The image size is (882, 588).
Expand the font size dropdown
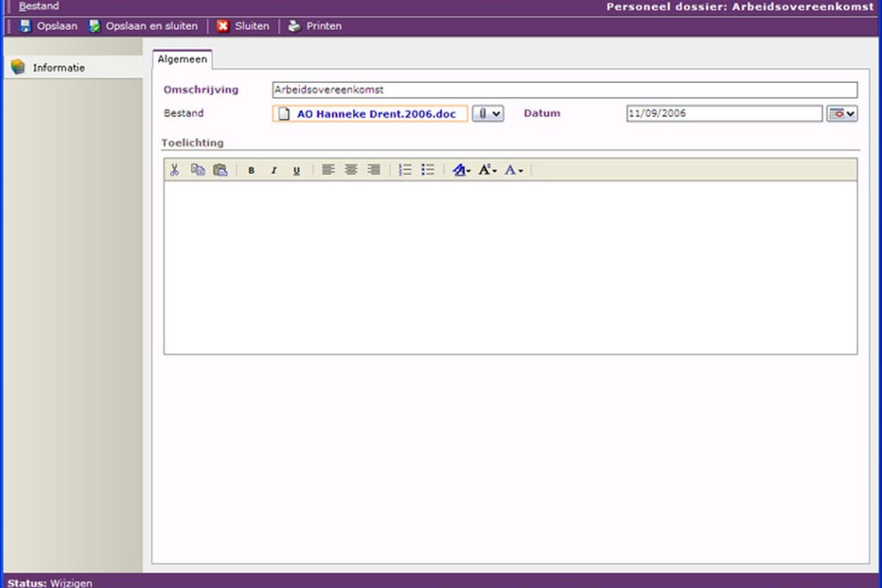pos(487,170)
